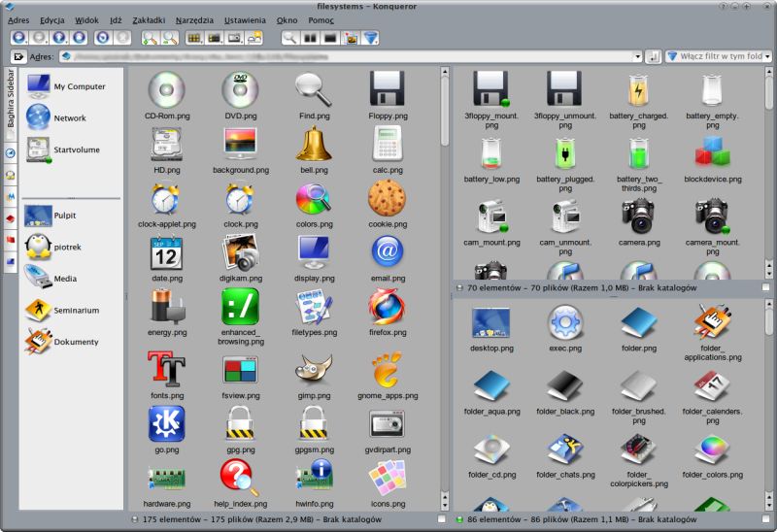Select the battery_charged.png file
The height and width of the screenshot is (532, 777).
[639, 101]
